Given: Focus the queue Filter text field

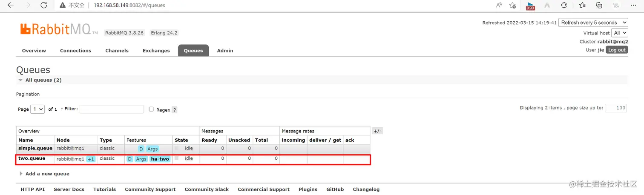Looking at the screenshot, I should [112, 109].
